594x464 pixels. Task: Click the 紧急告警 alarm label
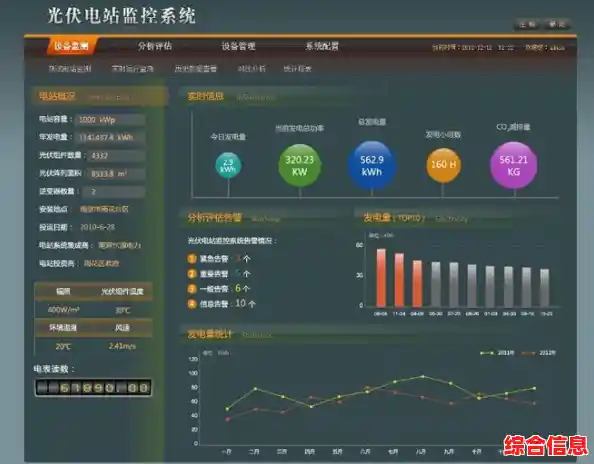pyautogui.click(x=214, y=259)
